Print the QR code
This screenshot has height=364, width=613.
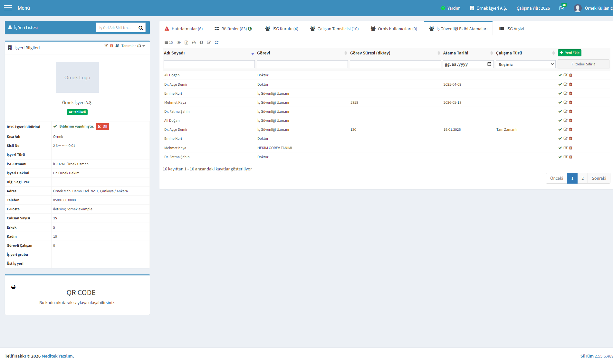coord(13,287)
